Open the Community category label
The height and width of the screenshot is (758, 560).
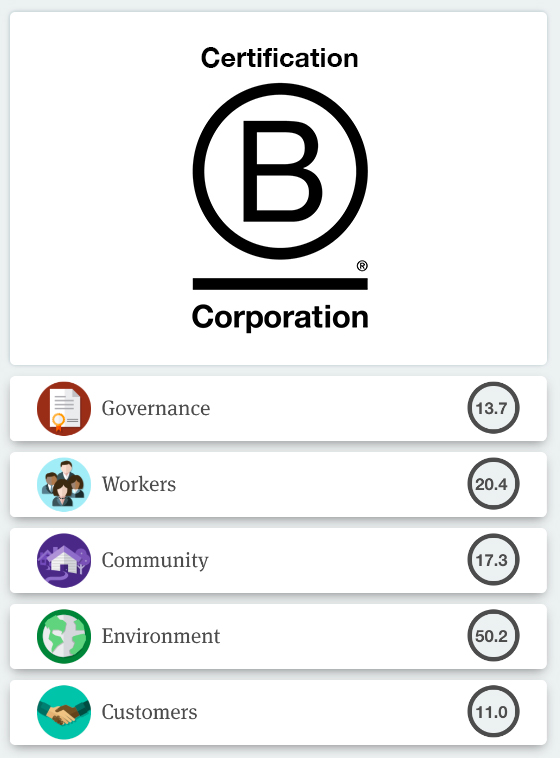point(155,561)
